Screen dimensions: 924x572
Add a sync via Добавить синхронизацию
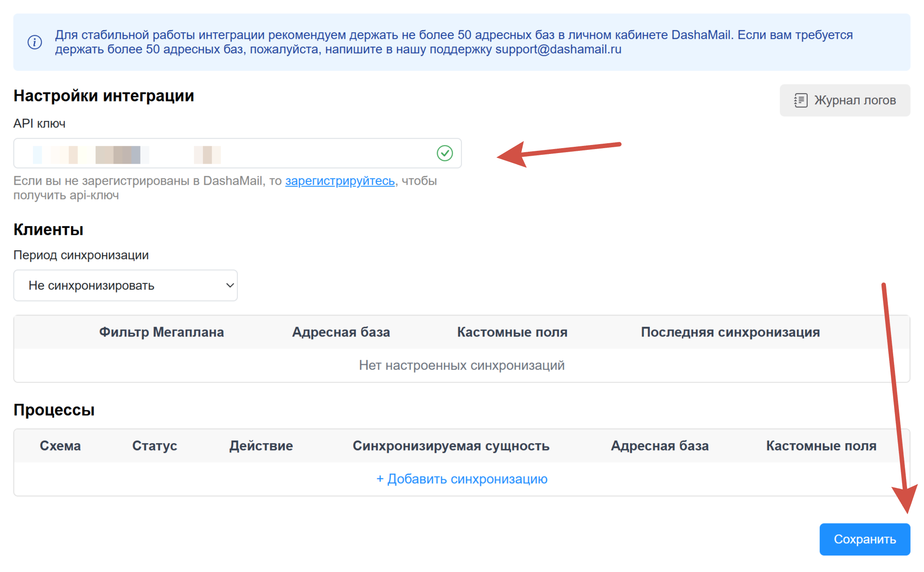click(462, 479)
